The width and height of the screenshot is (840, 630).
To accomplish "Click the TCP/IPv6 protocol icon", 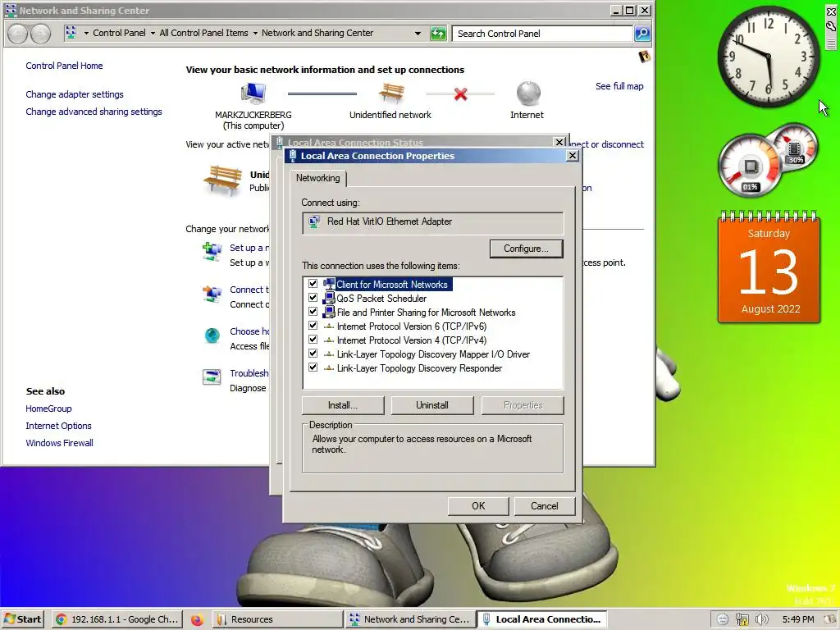I will point(329,326).
